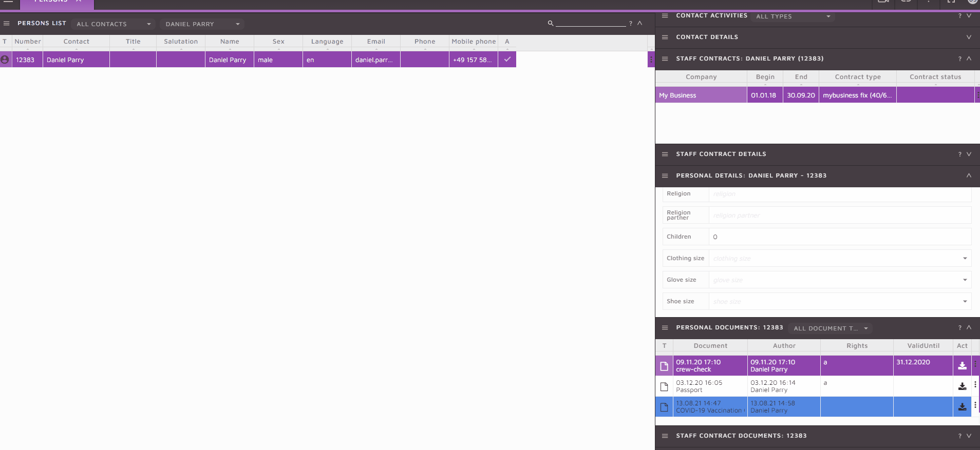Open the All Document Types filter dropdown
Screen dimensions: 980x450
click(831, 328)
